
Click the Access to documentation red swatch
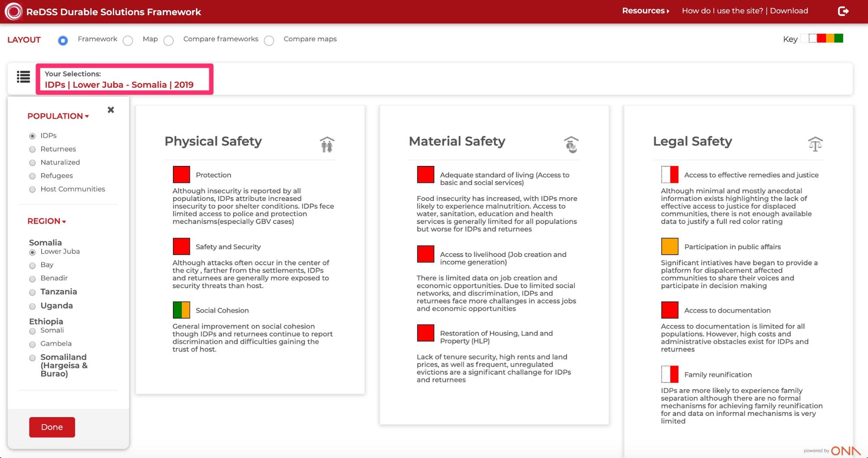click(670, 310)
